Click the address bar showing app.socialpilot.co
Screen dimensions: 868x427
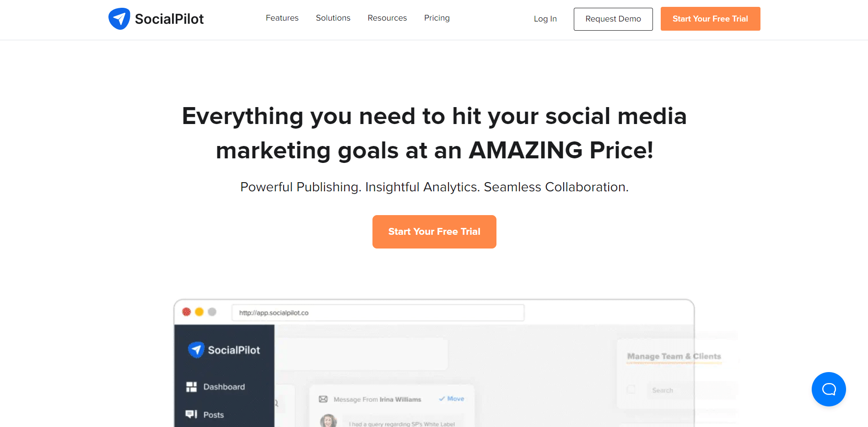[x=378, y=313]
